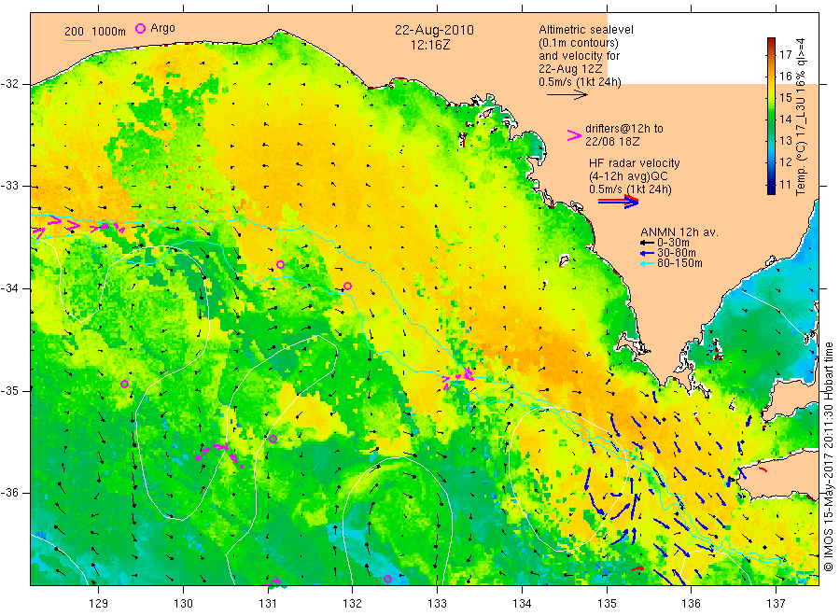Click the '12:16Z' time label
The height and width of the screenshot is (616, 840).
click(430, 45)
